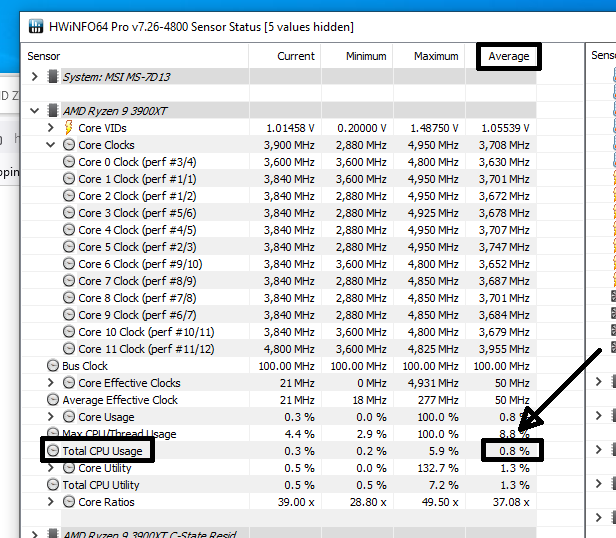The height and width of the screenshot is (538, 616).
Task: Click Core 11 Clock current 4,800 MHz
Action: [x=289, y=349]
